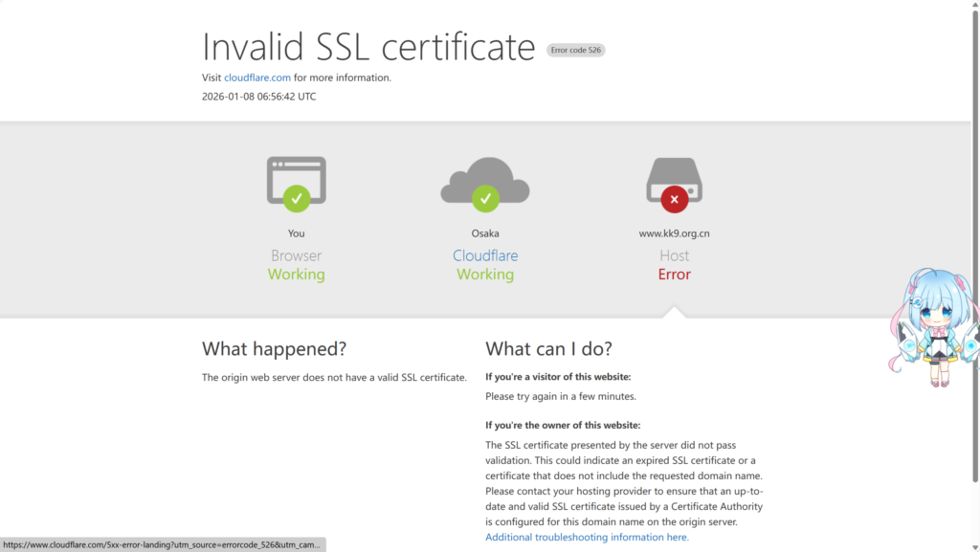This screenshot has height=552, width=980.
Task: Click the browser window icon above You
Action: tap(297, 176)
